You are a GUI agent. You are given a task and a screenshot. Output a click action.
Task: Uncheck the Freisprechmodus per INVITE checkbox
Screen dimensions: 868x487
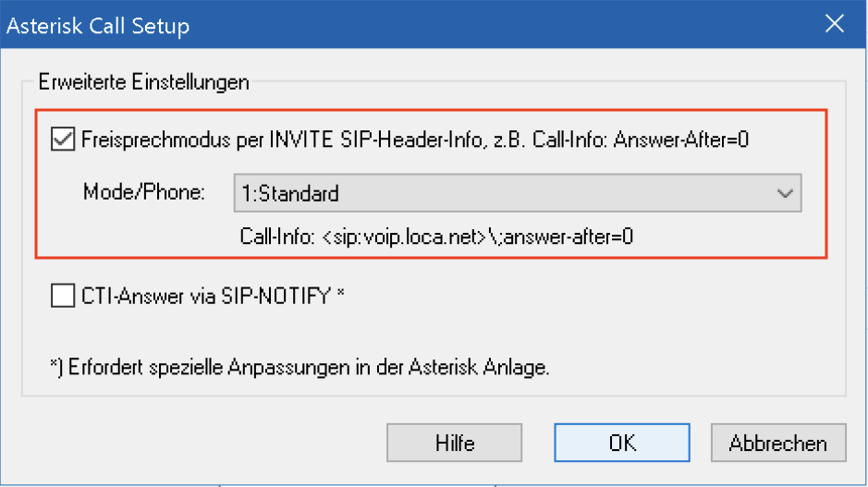[64, 140]
